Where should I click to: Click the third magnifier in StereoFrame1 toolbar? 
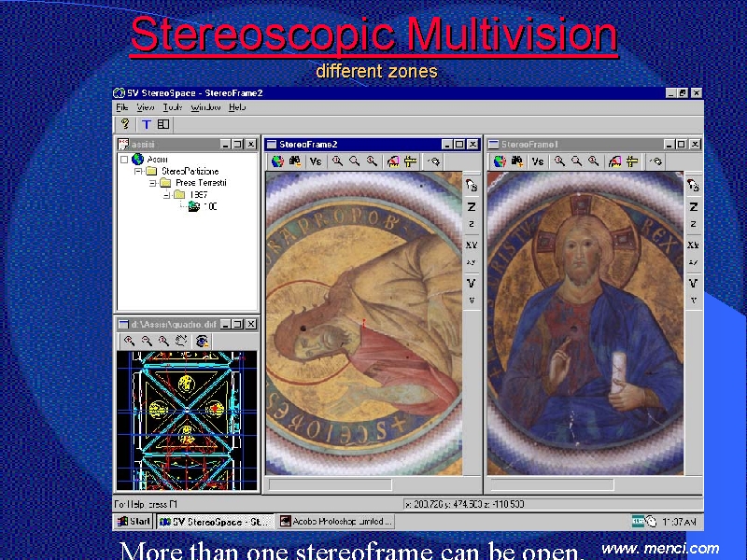pyautogui.click(x=594, y=161)
